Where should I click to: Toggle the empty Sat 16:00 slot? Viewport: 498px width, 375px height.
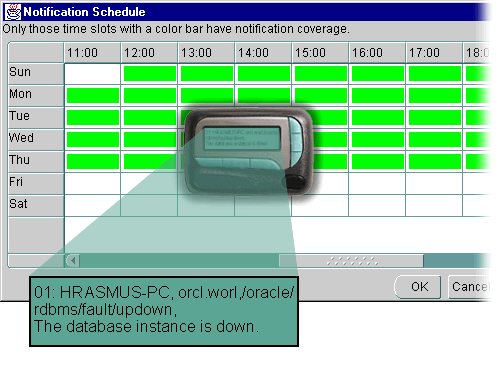pos(377,206)
